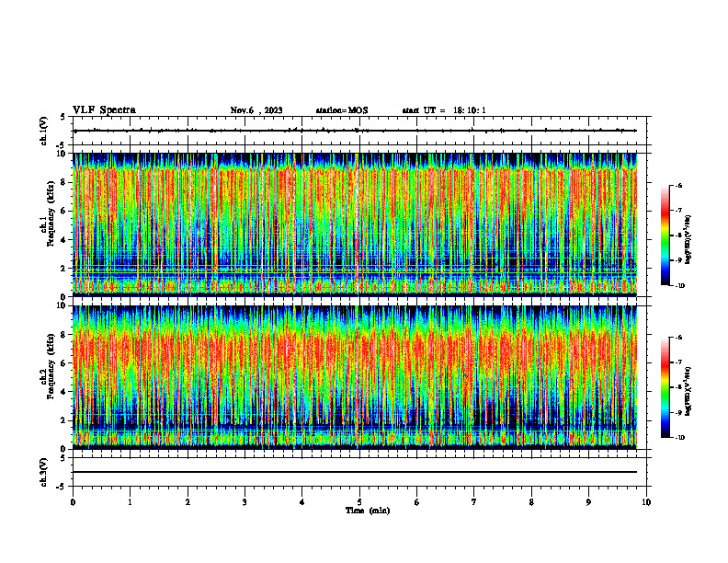The height and width of the screenshot is (563, 728).
Task: Click inside the ch.2 frequency spectrogram panel
Action: click(x=355, y=377)
